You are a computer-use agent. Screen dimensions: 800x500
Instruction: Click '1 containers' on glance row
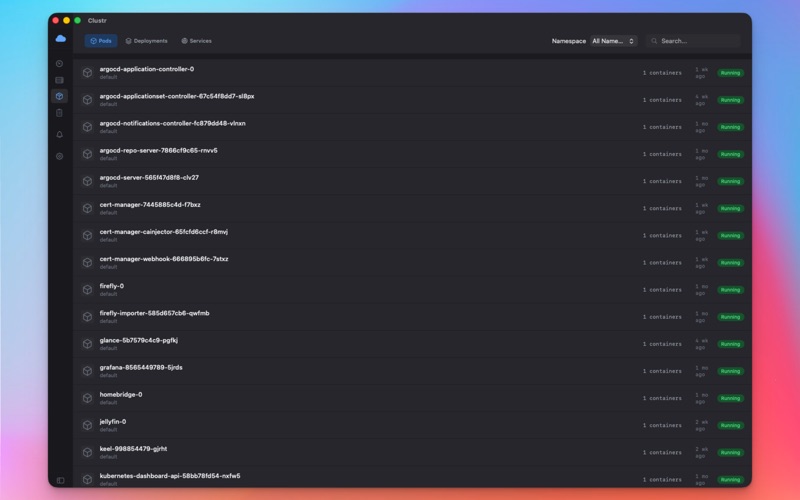[662, 344]
